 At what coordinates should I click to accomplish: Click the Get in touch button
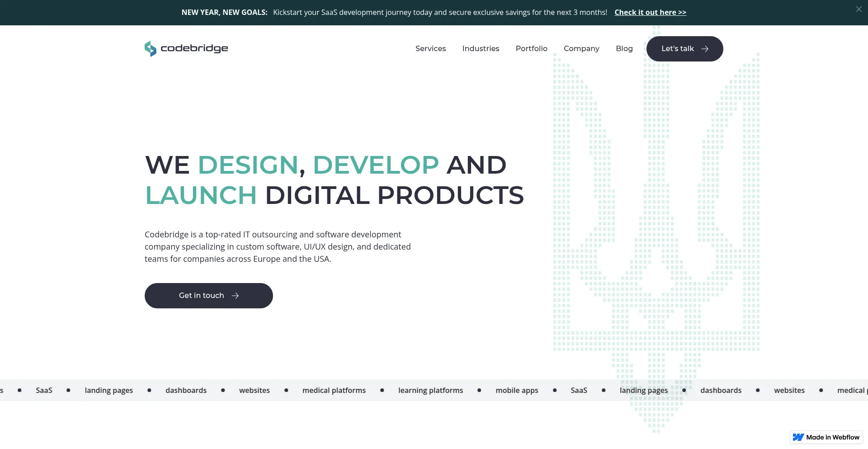point(208,296)
